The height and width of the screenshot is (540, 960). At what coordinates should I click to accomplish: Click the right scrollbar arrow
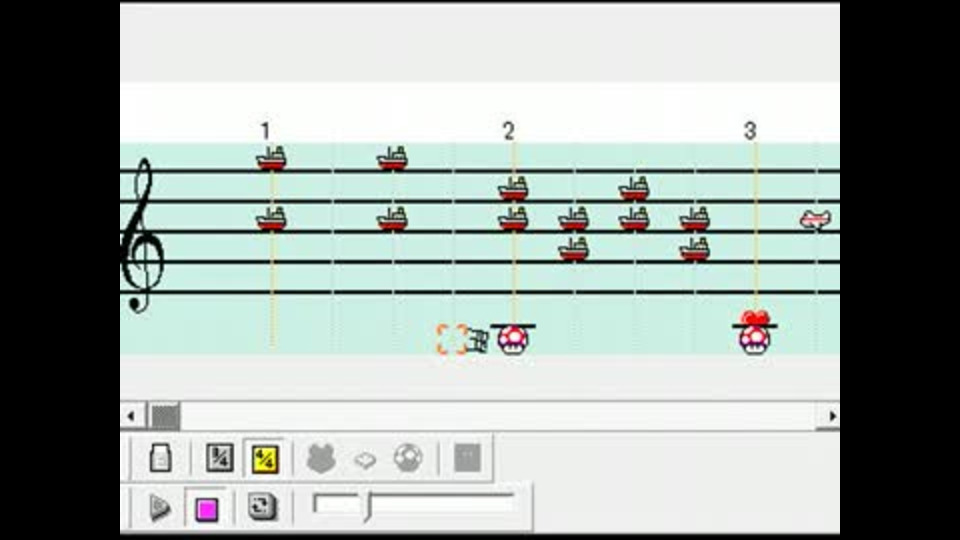[x=831, y=416]
